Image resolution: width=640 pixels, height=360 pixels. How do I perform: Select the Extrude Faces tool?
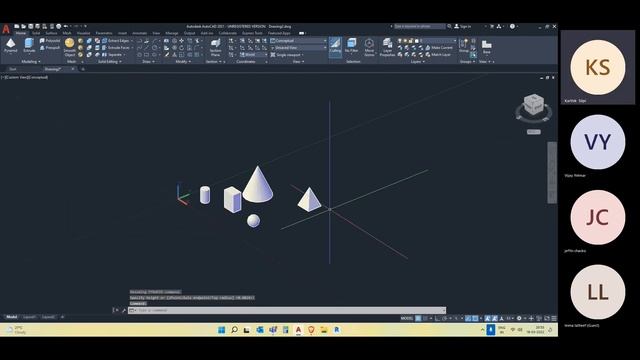pos(116,48)
